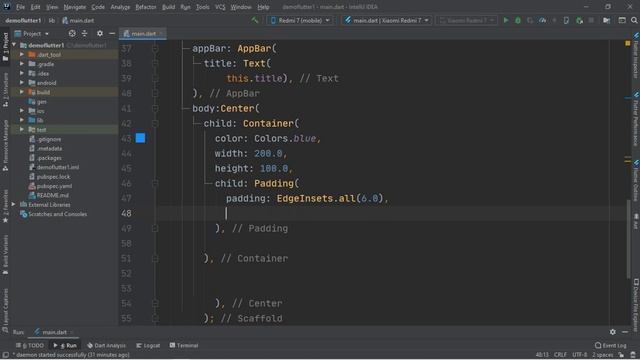Screen dimensions: 640x360
Task: Open the Flutter Outline side panel
Action: [x=636, y=180]
